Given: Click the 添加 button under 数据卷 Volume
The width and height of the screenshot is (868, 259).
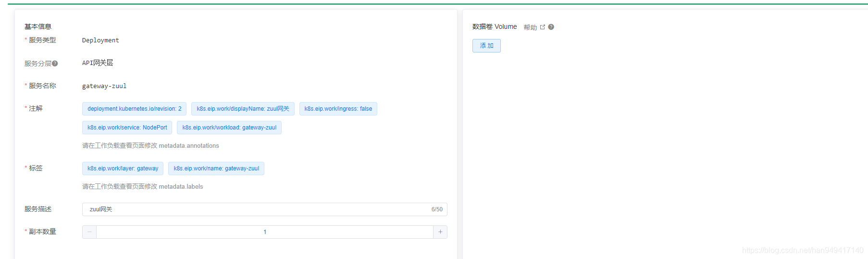Looking at the screenshot, I should click(486, 46).
